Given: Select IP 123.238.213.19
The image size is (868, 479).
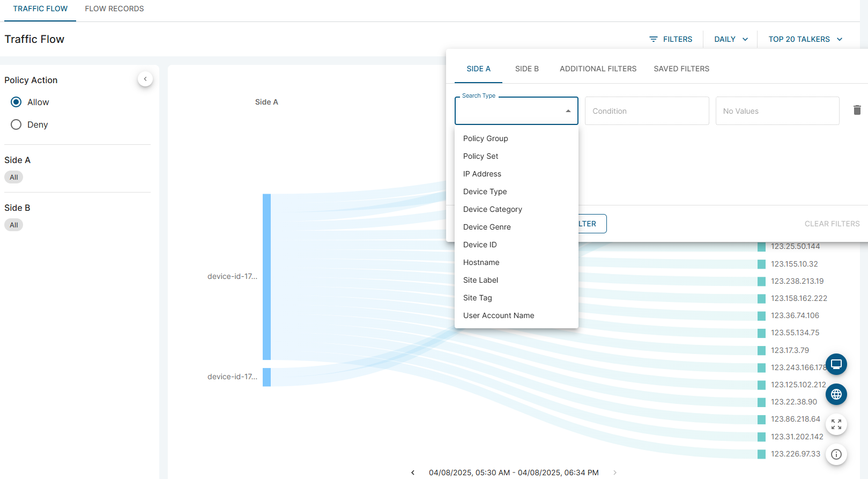Looking at the screenshot, I should pos(797,281).
